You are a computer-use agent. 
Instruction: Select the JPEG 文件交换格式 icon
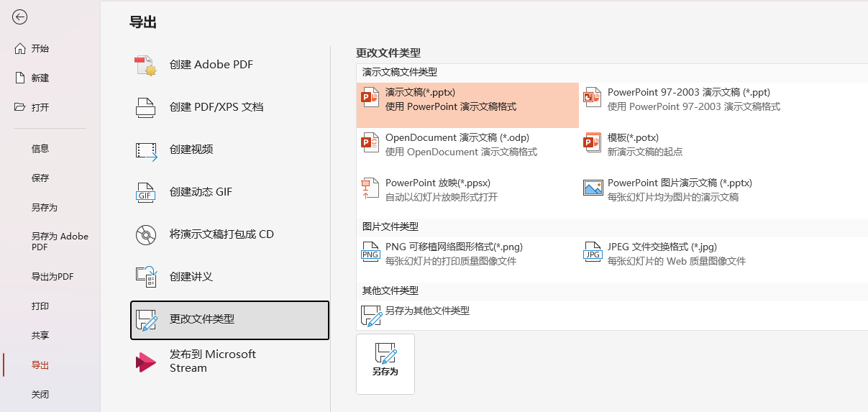[x=593, y=251]
